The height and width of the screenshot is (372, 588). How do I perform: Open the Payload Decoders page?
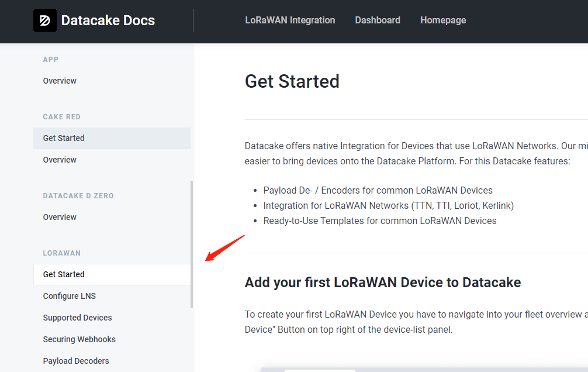(x=76, y=361)
